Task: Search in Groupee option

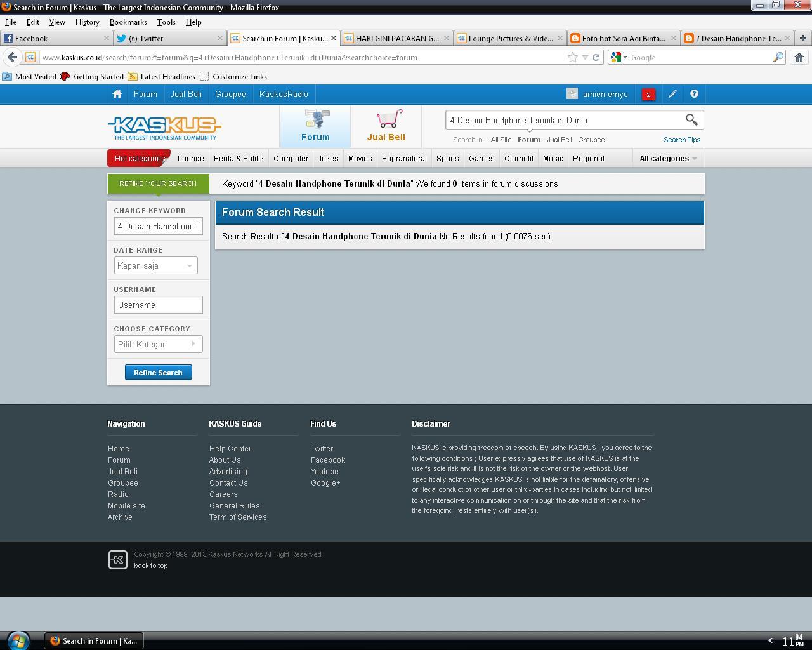Action: [x=591, y=140]
